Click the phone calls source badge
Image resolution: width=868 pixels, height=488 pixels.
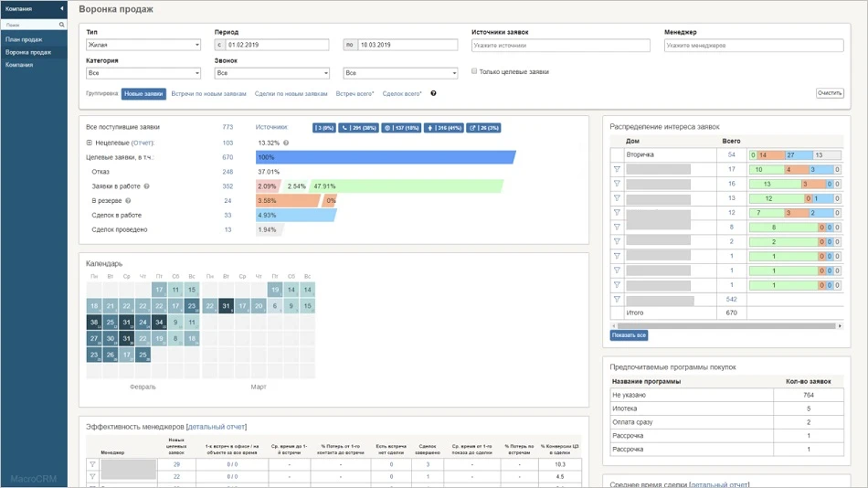pos(356,128)
